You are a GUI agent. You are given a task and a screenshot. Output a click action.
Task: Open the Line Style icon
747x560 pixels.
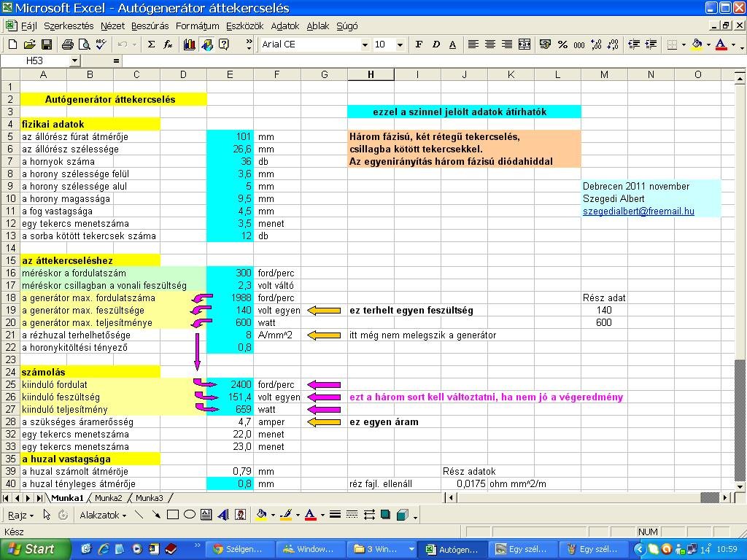click(335, 515)
